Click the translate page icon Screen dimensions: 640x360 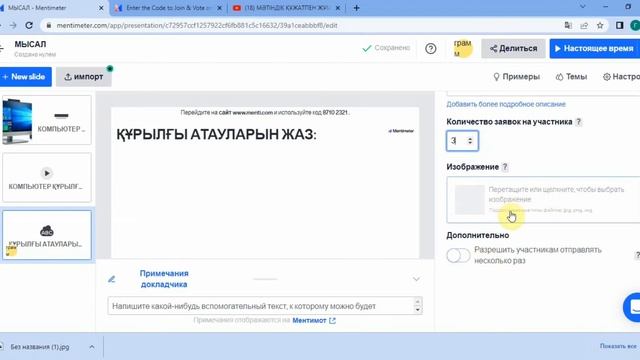coord(568,25)
